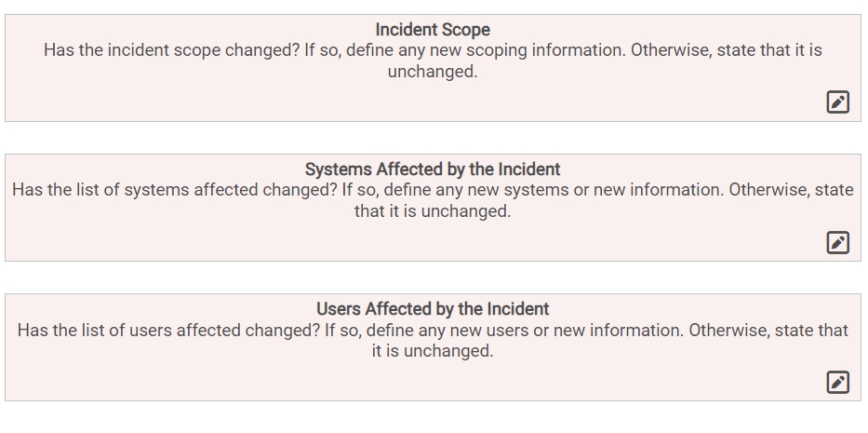Click the lone 'unchanged.' line under Incident Scope
The width and height of the screenshot is (868, 433).
tap(433, 72)
